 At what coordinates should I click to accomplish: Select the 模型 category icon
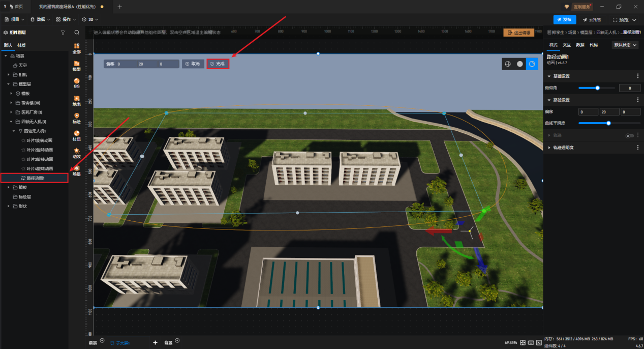click(x=77, y=66)
